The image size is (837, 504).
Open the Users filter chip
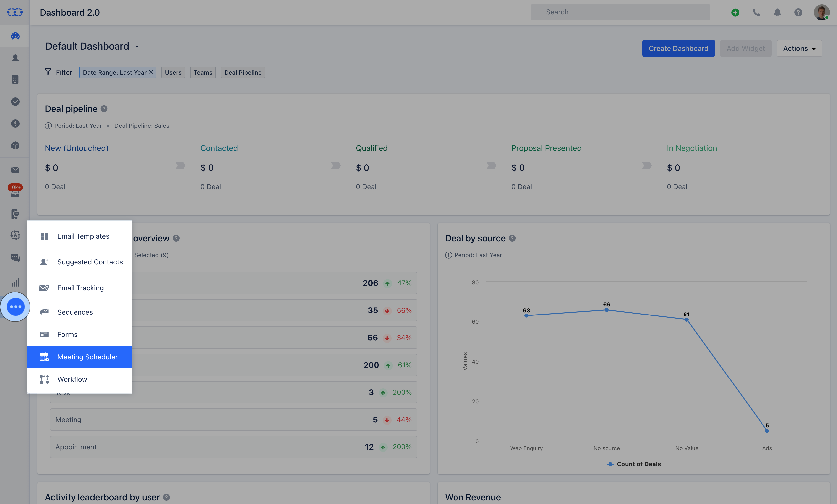point(173,73)
